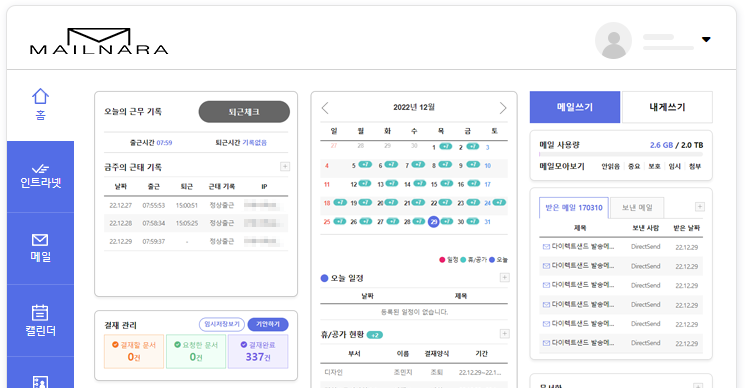The image size is (745, 388).
Task: Open the Mail sidebar section
Action: (40, 248)
